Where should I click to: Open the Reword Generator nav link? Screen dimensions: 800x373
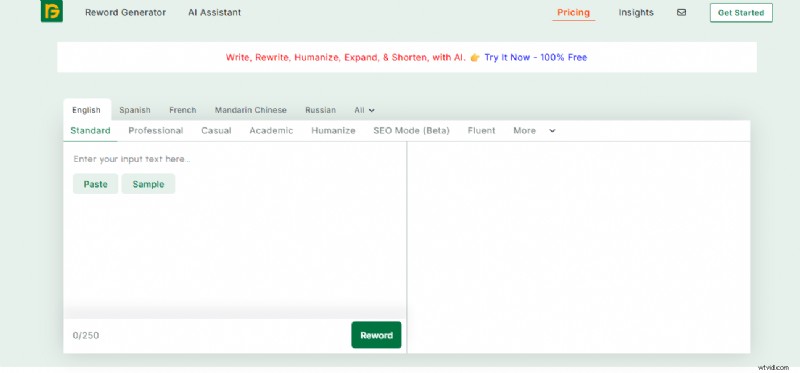[x=126, y=13]
